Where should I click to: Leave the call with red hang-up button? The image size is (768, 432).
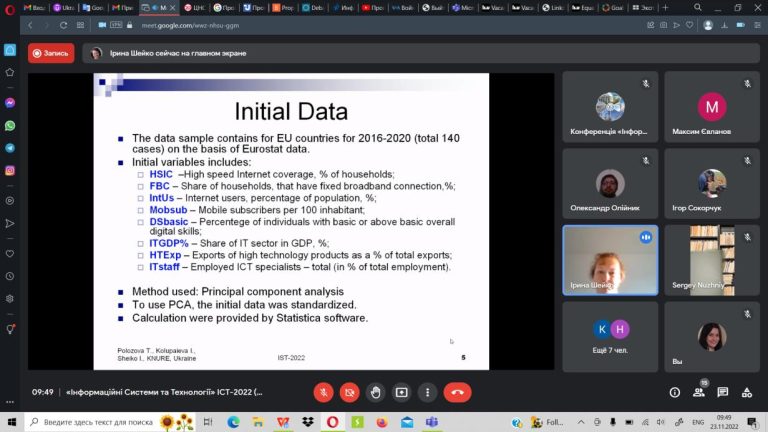(457, 392)
